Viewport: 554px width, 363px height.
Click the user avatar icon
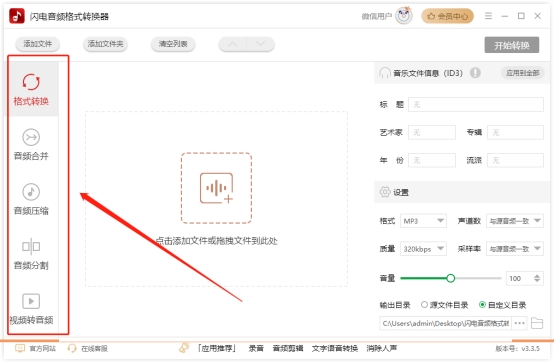(404, 16)
